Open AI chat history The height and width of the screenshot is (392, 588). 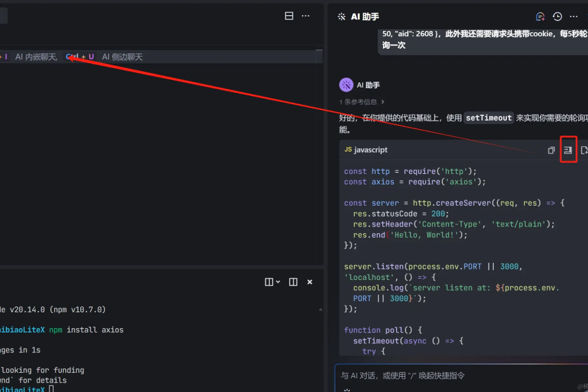pyautogui.click(x=557, y=16)
